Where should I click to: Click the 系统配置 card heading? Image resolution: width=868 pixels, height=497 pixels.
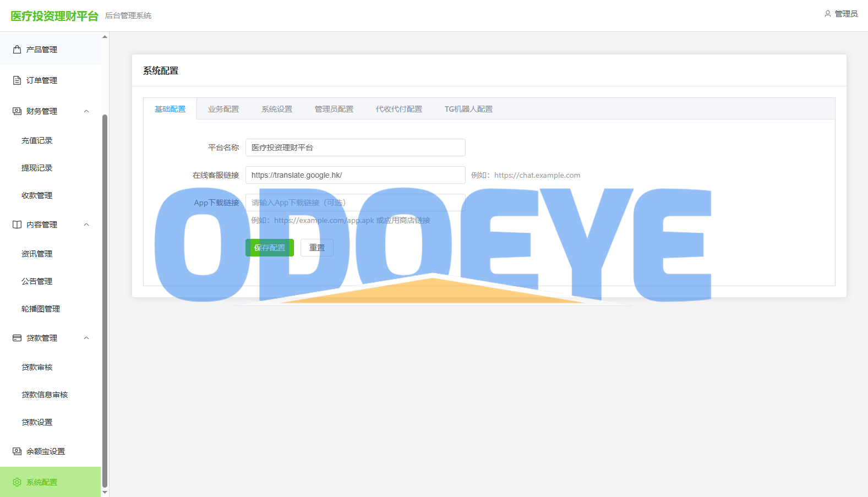point(161,70)
